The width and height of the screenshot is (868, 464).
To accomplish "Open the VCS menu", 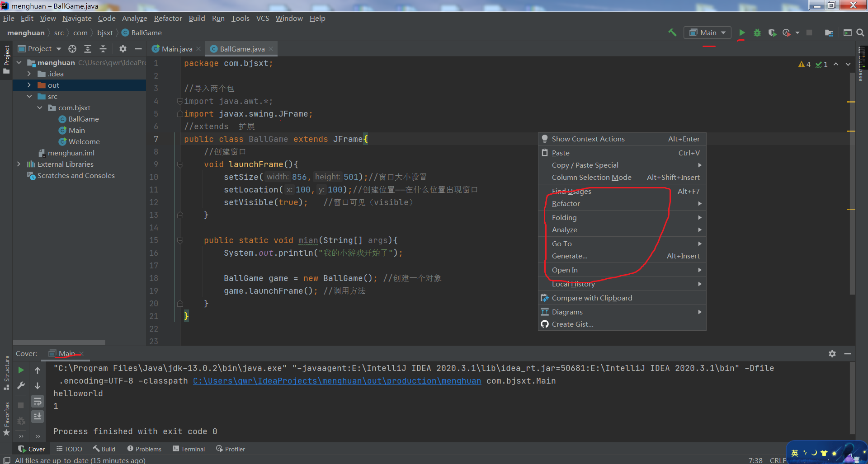I will (x=262, y=19).
